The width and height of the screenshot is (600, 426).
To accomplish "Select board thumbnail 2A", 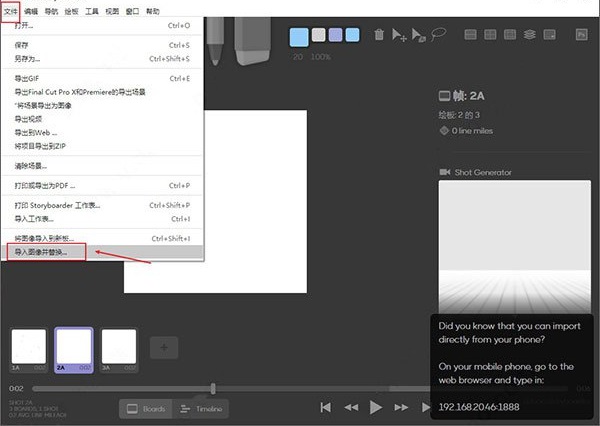I will 74,350.
